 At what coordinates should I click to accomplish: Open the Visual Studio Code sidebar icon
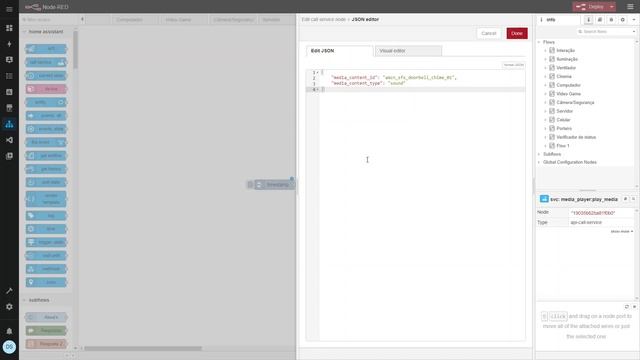click(9, 140)
